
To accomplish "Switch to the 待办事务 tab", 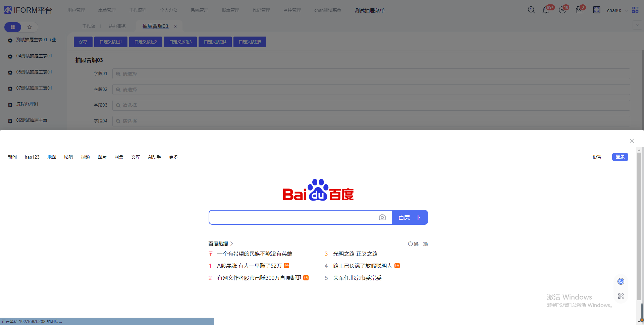I will (x=117, y=26).
